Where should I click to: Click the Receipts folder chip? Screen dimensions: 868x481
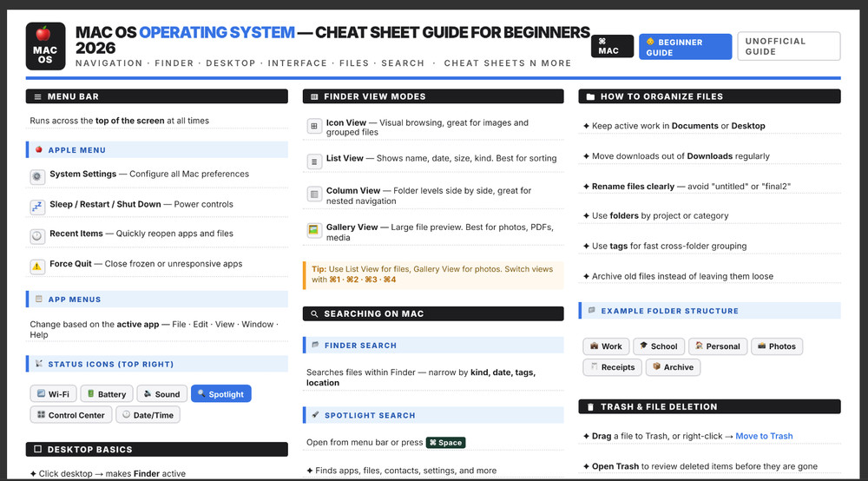point(612,367)
